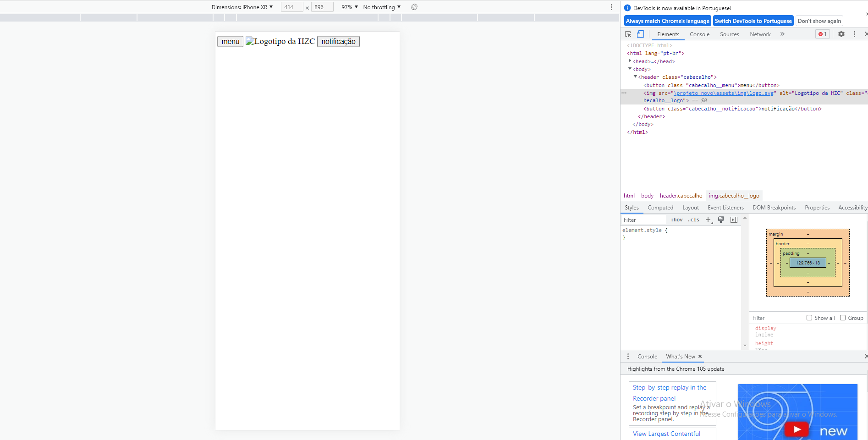Click the page's notificação button
Image resolution: width=868 pixels, height=440 pixels.
click(x=338, y=42)
